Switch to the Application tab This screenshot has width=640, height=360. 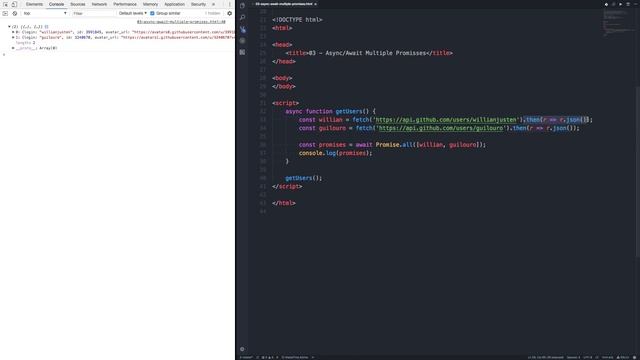[x=174, y=4]
